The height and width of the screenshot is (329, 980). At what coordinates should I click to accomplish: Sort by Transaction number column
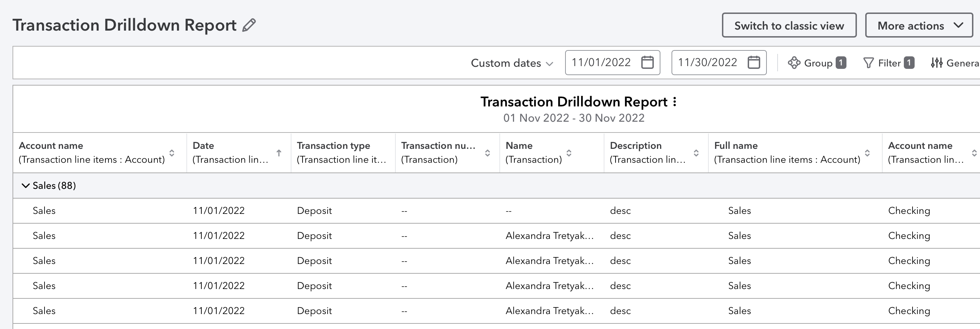487,153
